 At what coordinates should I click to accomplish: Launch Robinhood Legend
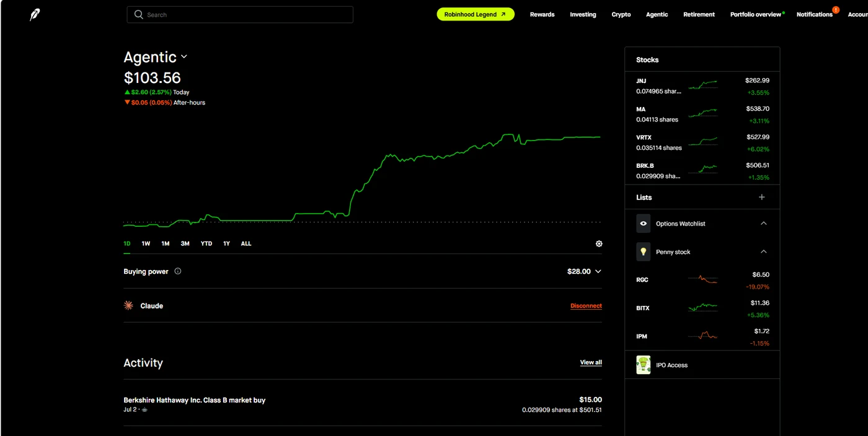coord(476,14)
